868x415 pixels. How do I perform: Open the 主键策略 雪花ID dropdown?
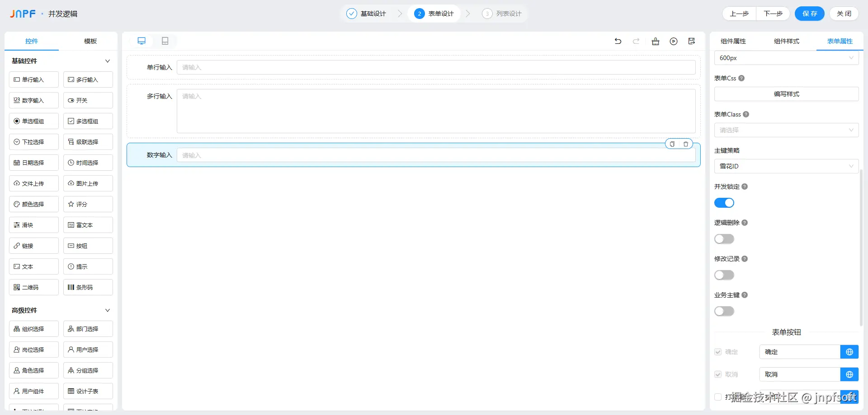787,166
